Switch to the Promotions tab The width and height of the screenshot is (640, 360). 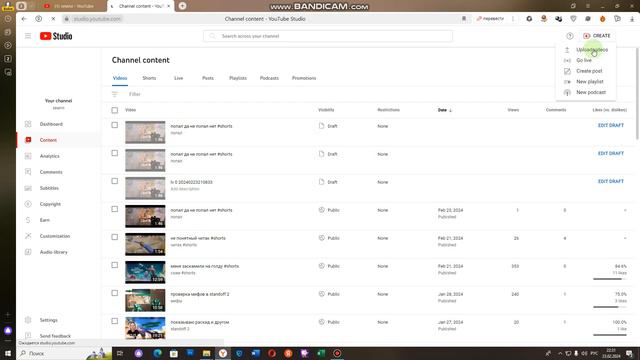pos(304,78)
